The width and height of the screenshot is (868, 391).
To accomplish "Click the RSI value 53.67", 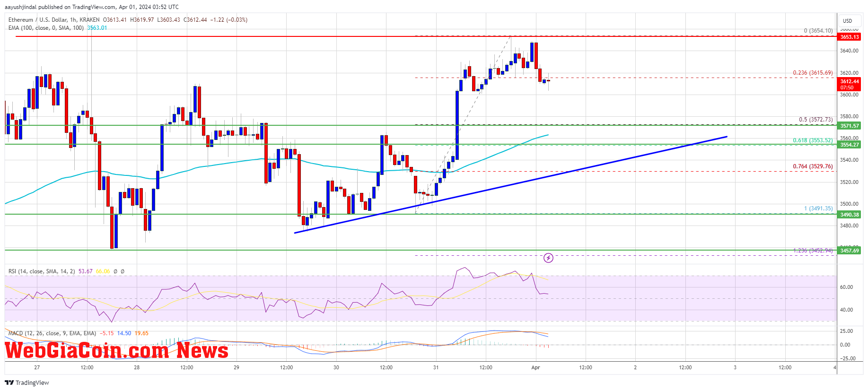I will pos(86,271).
